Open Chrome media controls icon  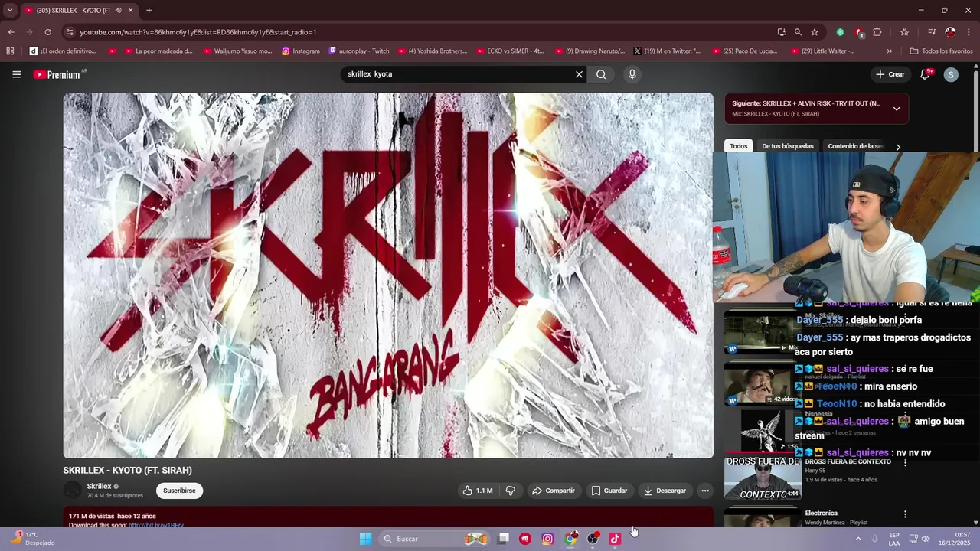pyautogui.click(x=932, y=32)
